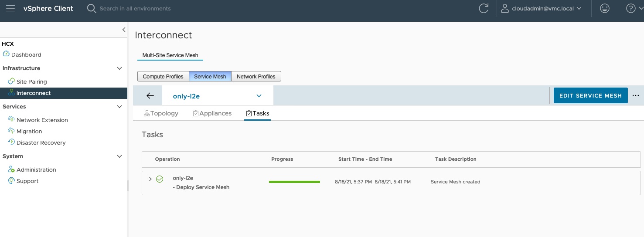Expand the only-l2e task row
The height and width of the screenshot is (237, 644).
click(150, 179)
